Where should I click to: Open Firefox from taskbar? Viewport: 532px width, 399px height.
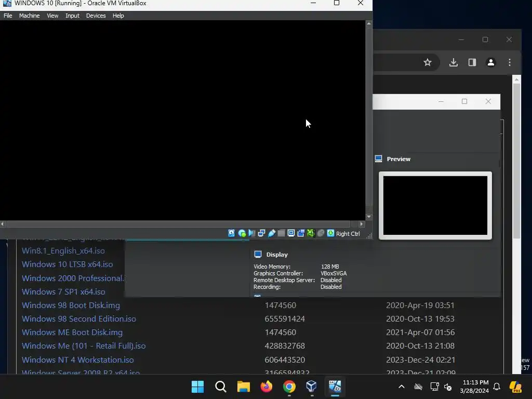pos(267,387)
